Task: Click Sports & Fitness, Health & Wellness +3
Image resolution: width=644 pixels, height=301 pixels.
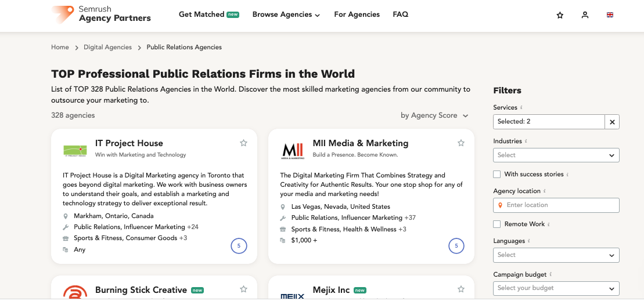Action: (348, 229)
